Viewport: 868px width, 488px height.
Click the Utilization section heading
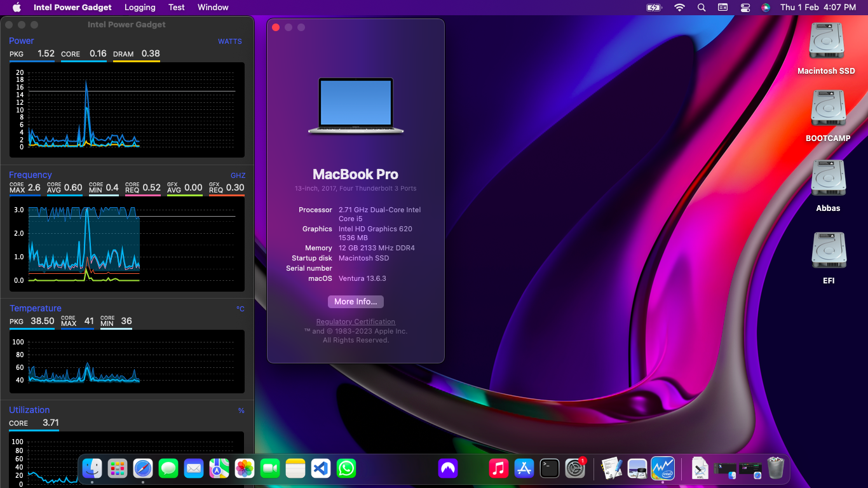point(29,410)
